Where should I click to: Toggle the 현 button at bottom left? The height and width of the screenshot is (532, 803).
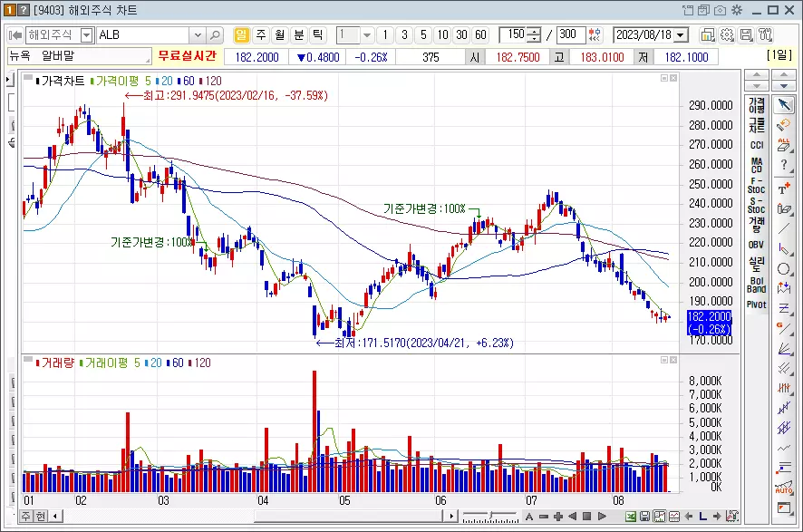click(x=41, y=516)
